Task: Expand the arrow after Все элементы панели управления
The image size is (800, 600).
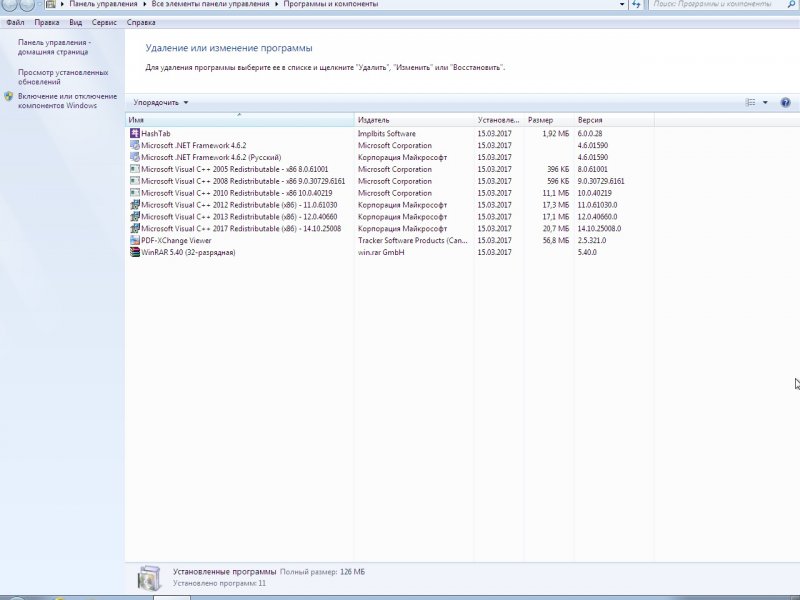Action: tap(276, 4)
